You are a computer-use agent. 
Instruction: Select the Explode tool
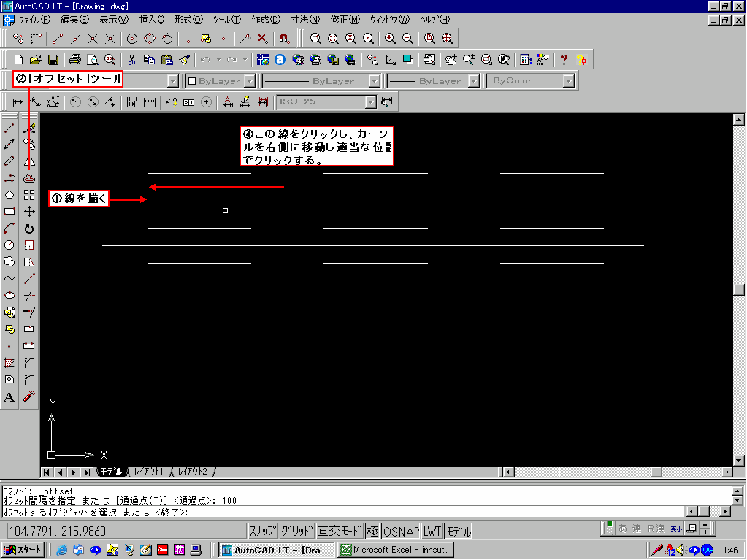point(29,396)
